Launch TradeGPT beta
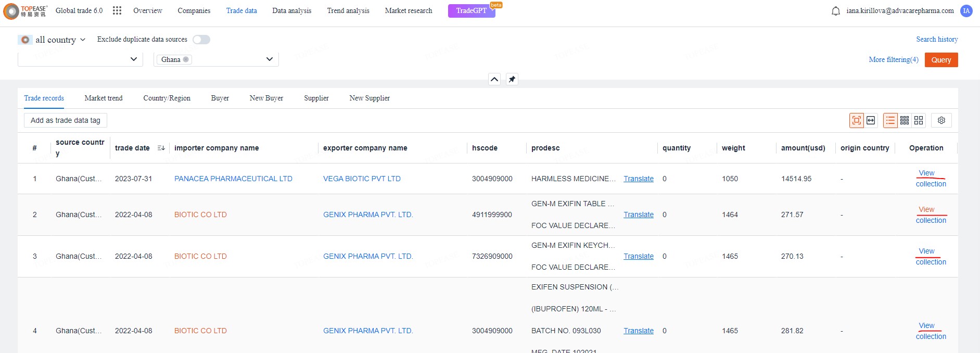 [x=472, y=10]
